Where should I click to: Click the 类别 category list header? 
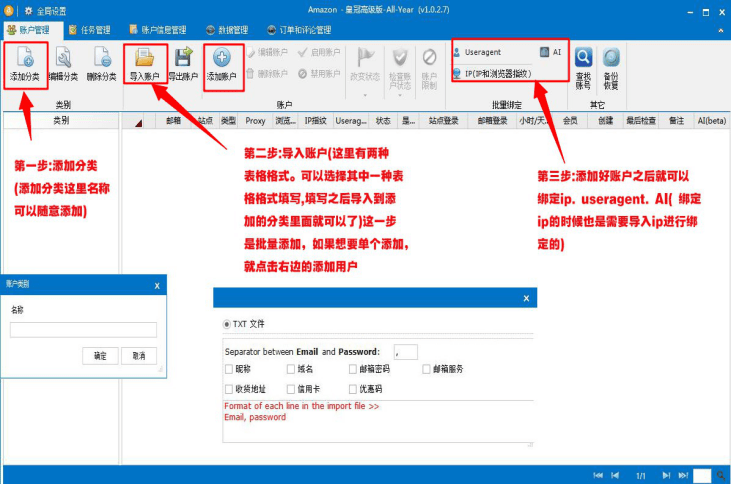61,121
